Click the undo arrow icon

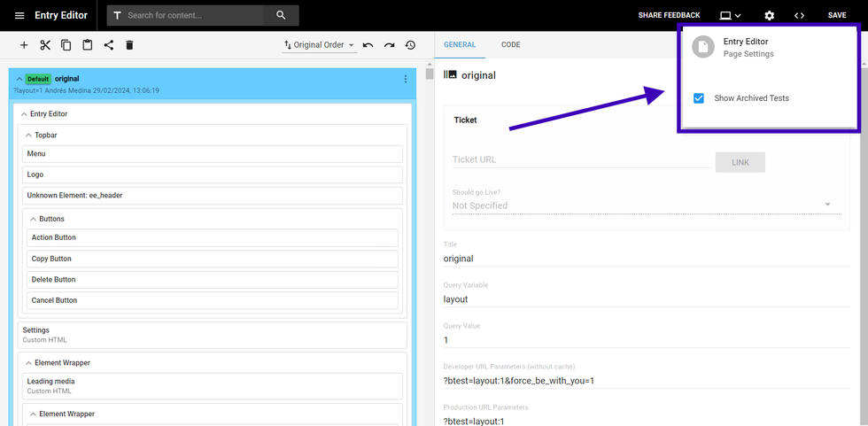(x=368, y=45)
